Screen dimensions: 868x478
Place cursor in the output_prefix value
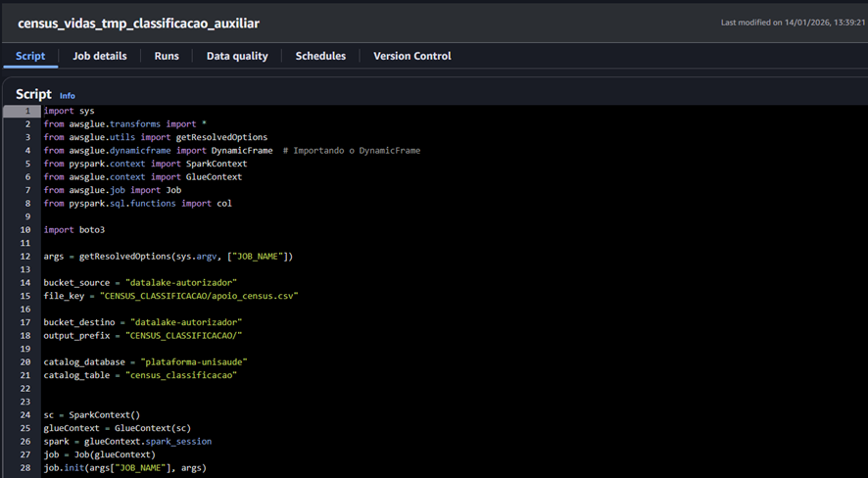click(x=185, y=336)
